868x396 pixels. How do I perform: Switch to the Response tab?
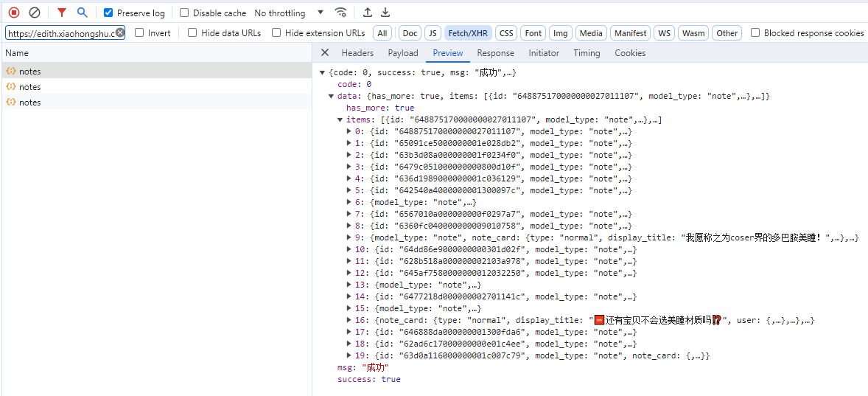click(x=495, y=53)
